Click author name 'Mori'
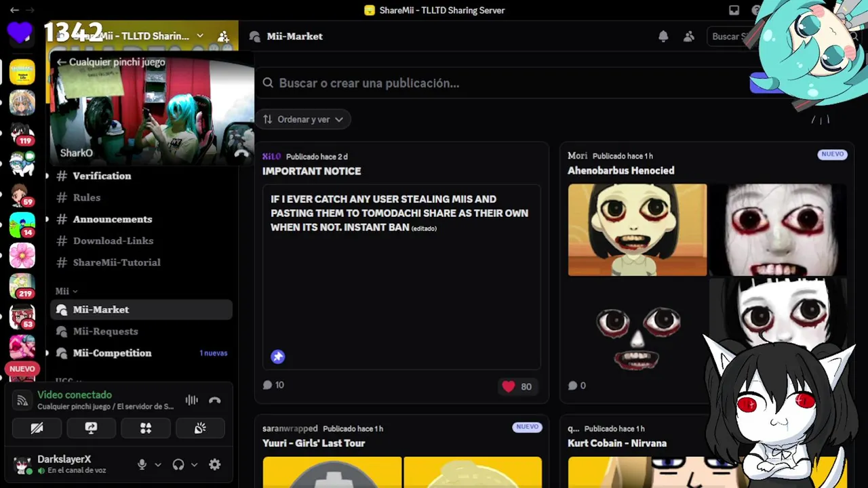 (577, 156)
